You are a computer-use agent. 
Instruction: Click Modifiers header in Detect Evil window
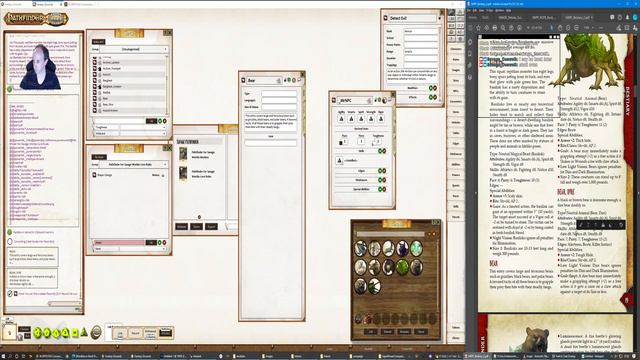click(412, 88)
